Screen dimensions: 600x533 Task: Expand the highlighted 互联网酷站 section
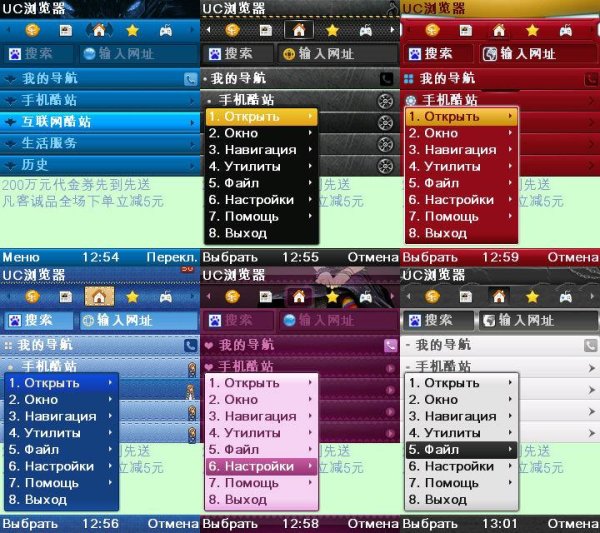tap(100, 122)
